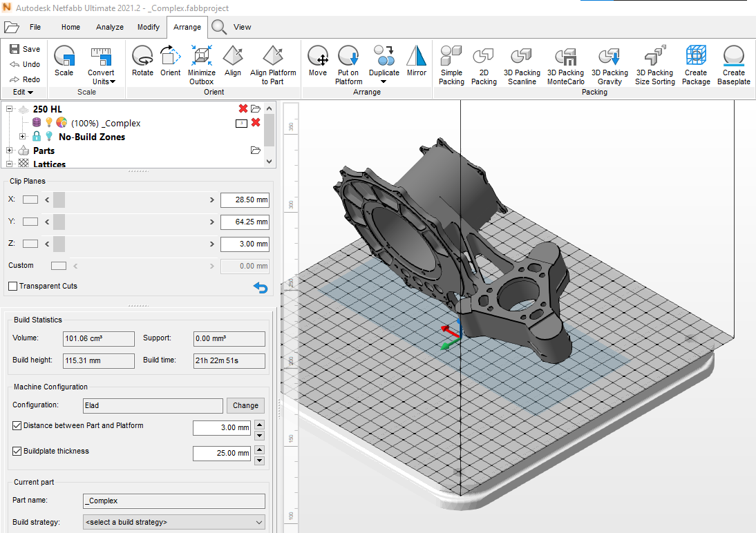756x533 pixels.
Task: Open the Edit dropdown
Action: point(23,92)
